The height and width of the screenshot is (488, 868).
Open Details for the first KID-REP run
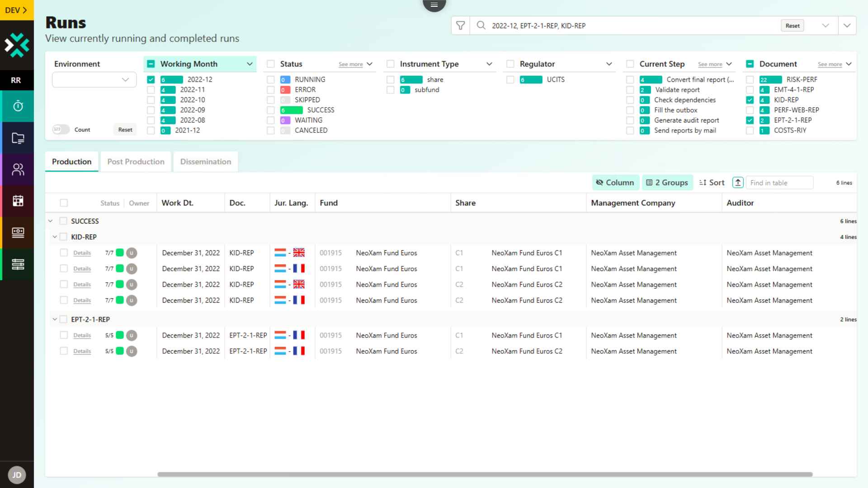click(82, 253)
